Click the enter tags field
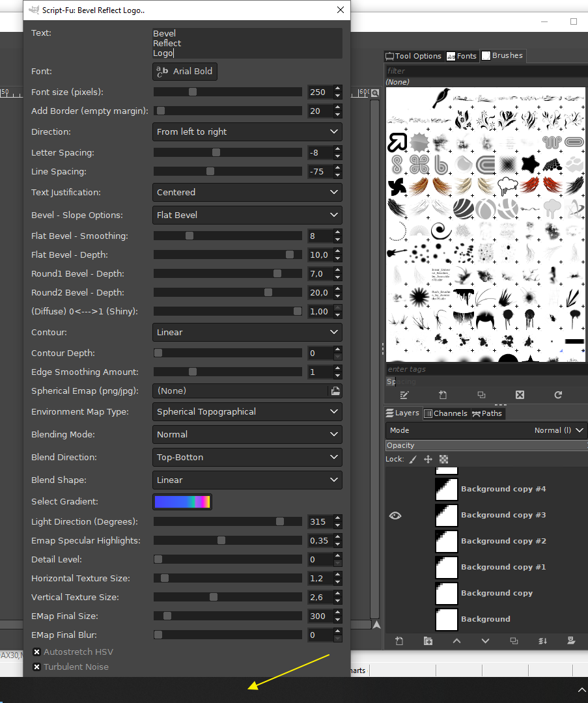This screenshot has height=703, width=588. coord(486,369)
